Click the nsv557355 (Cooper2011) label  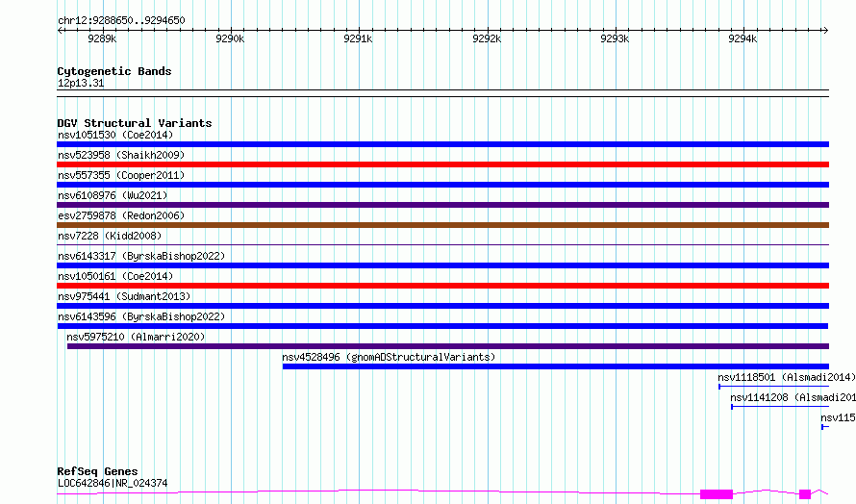pos(121,175)
